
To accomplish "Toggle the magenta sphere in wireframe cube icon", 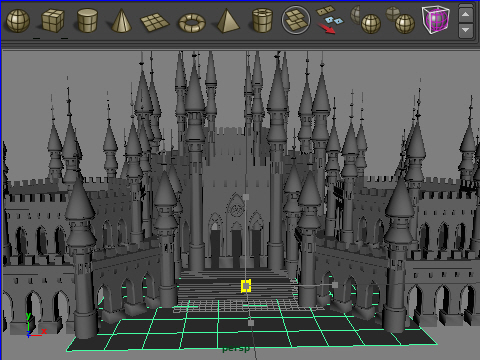I will point(436,19).
